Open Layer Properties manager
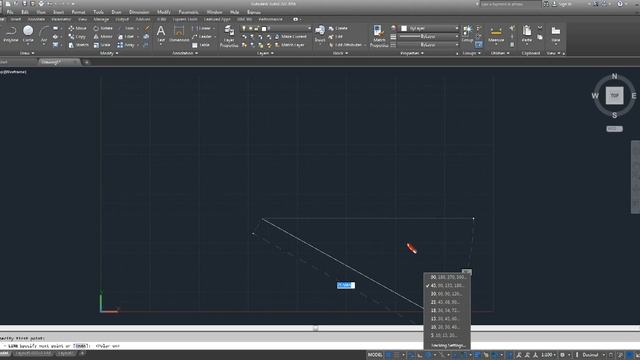The height and width of the screenshot is (360, 640). click(229, 36)
